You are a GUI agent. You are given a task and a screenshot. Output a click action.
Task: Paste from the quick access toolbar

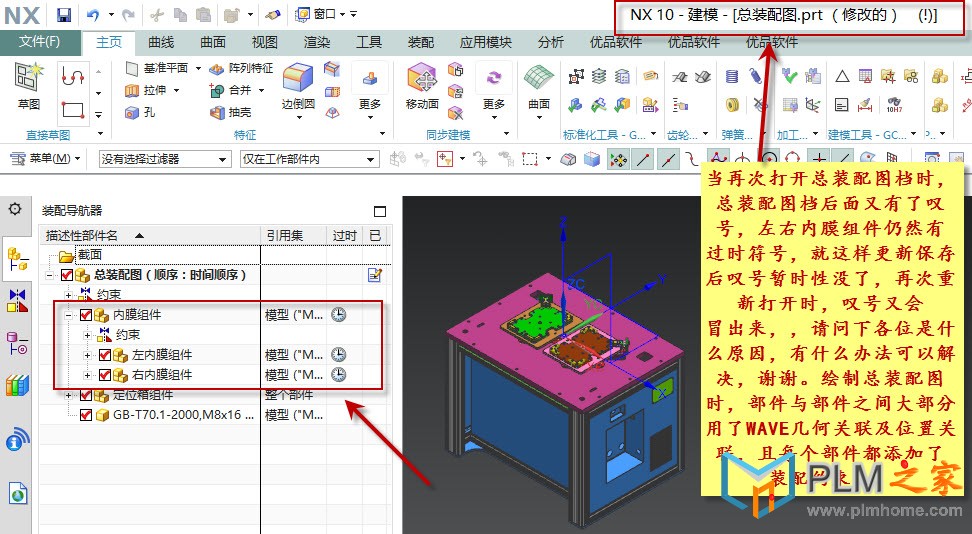[203, 14]
